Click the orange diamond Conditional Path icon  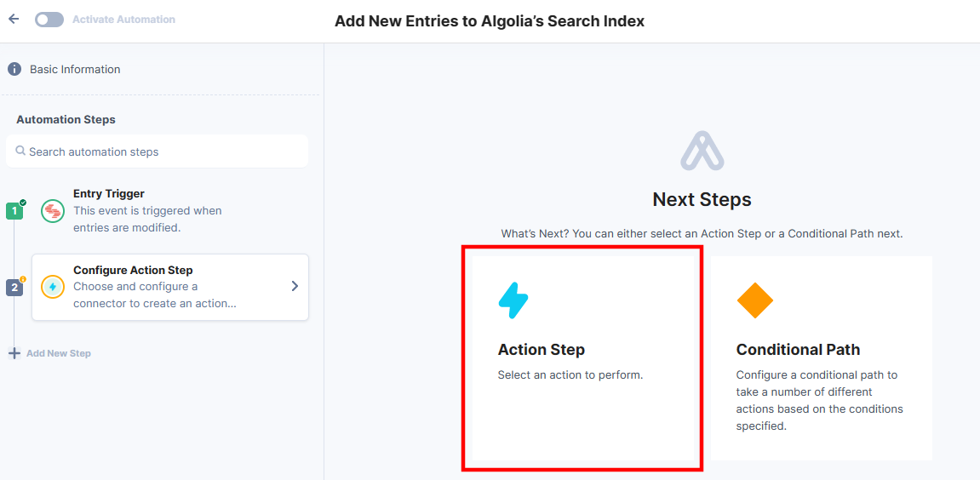click(x=755, y=300)
